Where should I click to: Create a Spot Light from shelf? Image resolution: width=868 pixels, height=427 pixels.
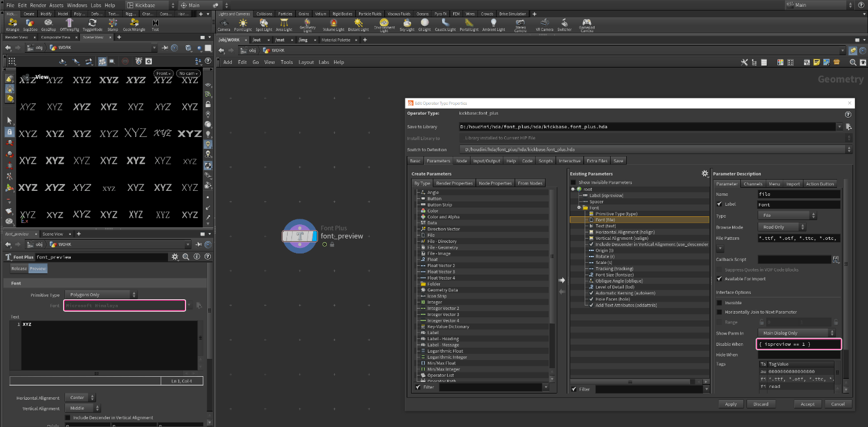point(263,25)
